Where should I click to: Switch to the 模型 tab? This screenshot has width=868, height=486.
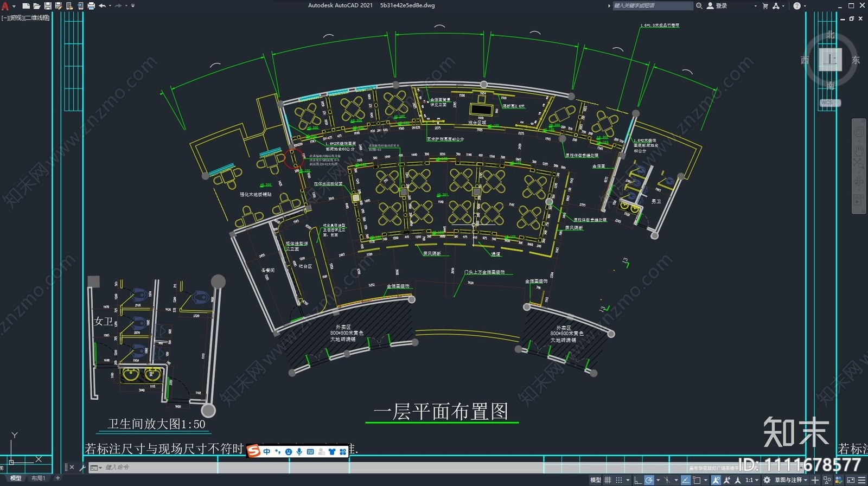point(16,478)
